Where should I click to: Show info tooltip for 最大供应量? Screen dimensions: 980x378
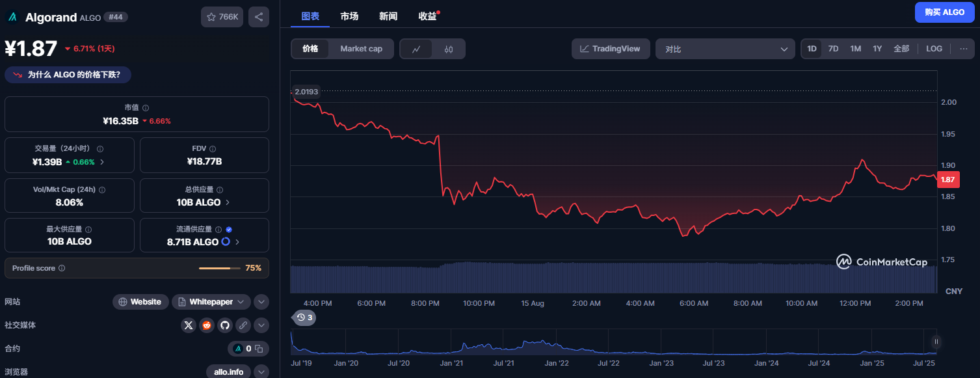point(88,230)
